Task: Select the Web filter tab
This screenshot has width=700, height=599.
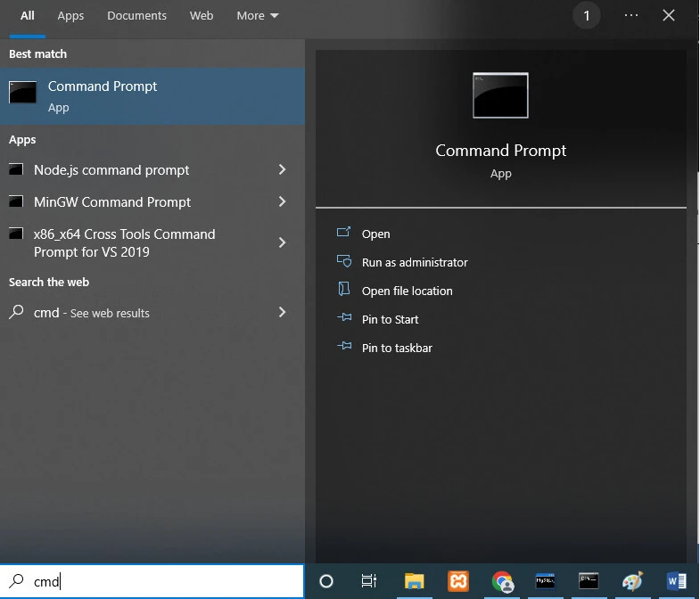Action: (202, 16)
